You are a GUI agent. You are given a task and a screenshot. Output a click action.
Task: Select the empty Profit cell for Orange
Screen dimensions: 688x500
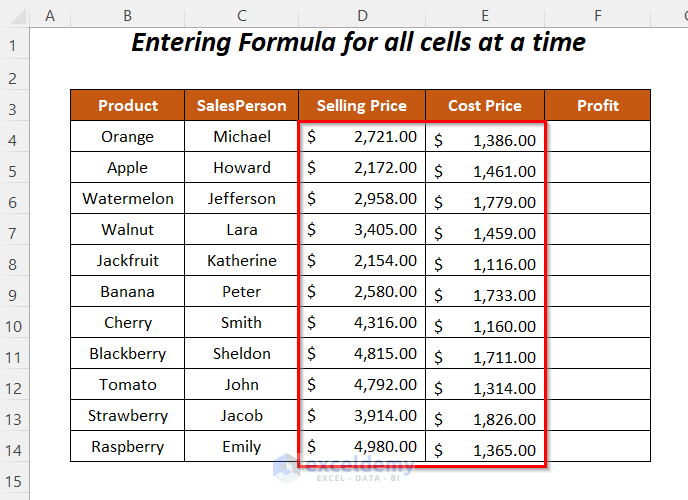point(598,137)
